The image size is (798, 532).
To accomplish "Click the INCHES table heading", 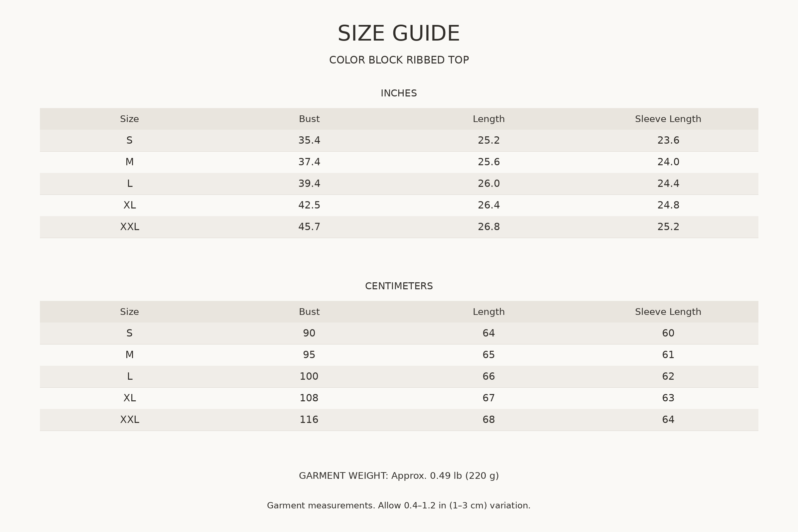I will click(399, 93).
